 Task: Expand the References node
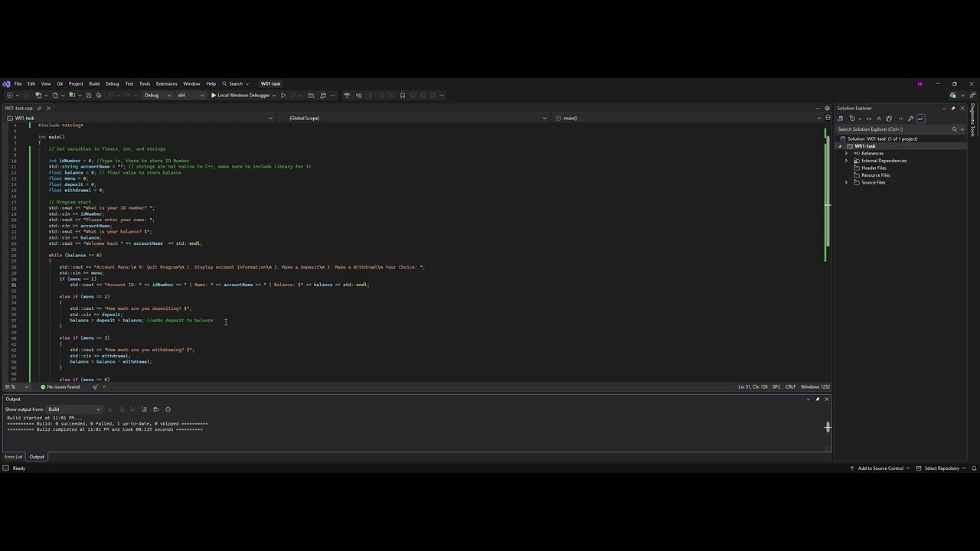847,153
